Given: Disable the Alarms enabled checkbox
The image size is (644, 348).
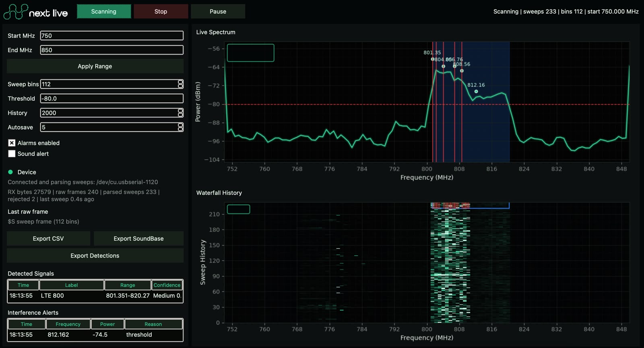Looking at the screenshot, I should click(12, 143).
